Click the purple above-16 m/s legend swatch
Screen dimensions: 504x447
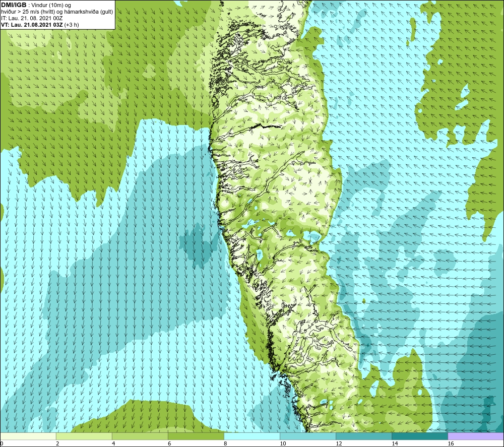click(476, 436)
